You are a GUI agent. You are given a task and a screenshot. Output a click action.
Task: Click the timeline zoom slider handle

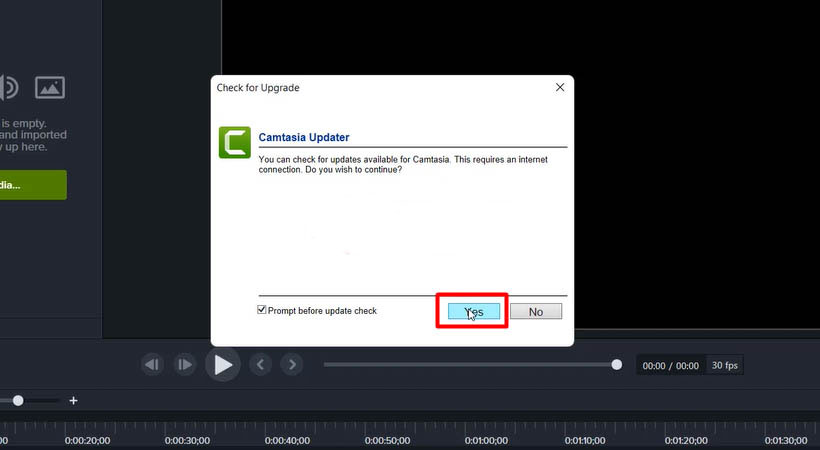tap(18, 400)
